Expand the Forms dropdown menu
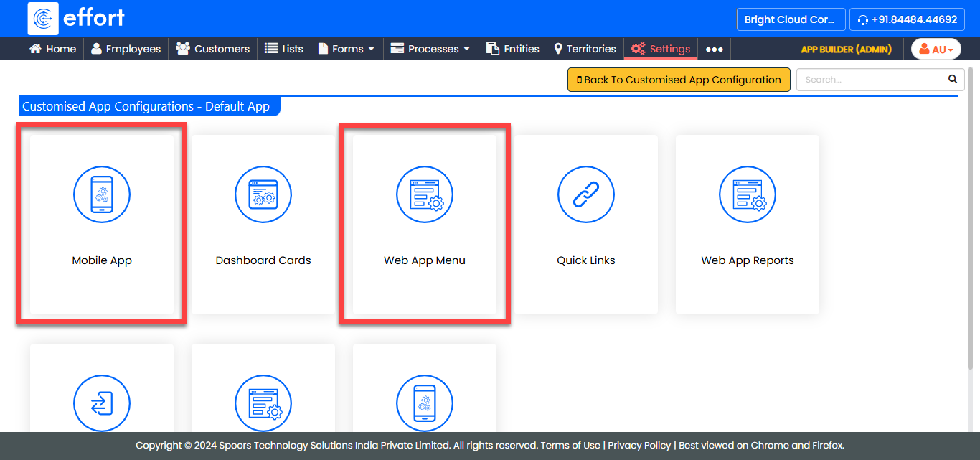980x460 pixels. [x=347, y=49]
